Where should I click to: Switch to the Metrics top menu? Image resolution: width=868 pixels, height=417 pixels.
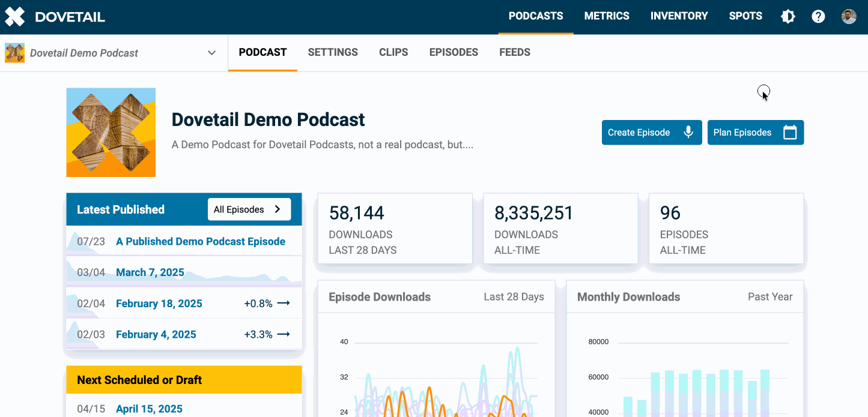tap(607, 16)
